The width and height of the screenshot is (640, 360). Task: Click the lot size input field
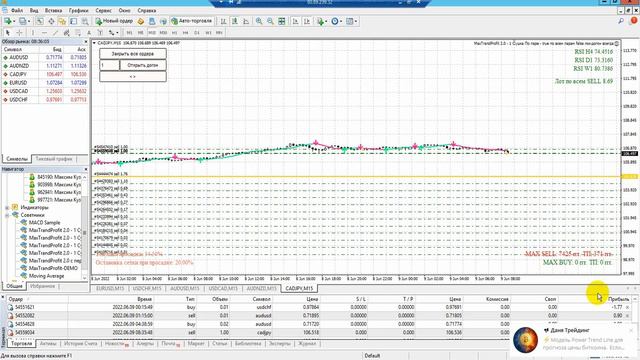pos(109,65)
